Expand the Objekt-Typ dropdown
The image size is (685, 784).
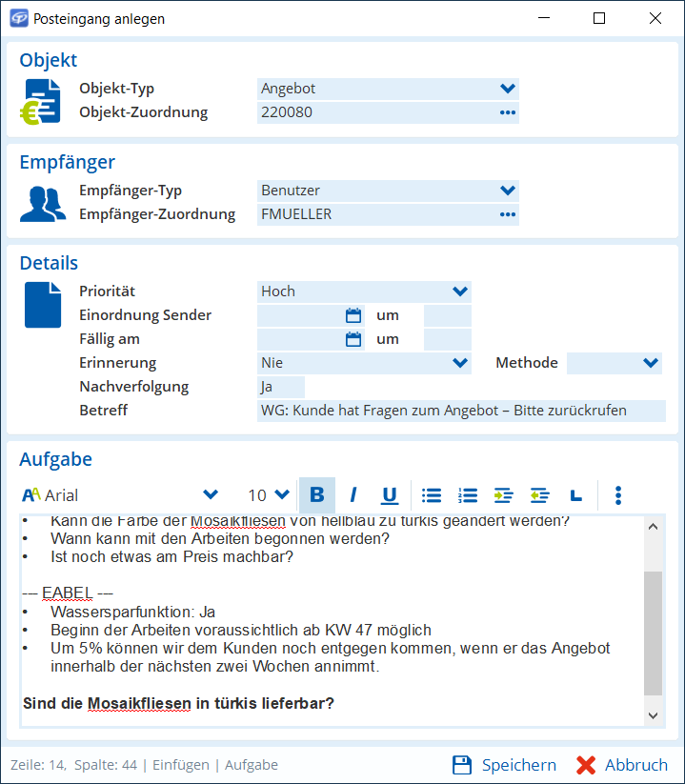click(x=507, y=89)
